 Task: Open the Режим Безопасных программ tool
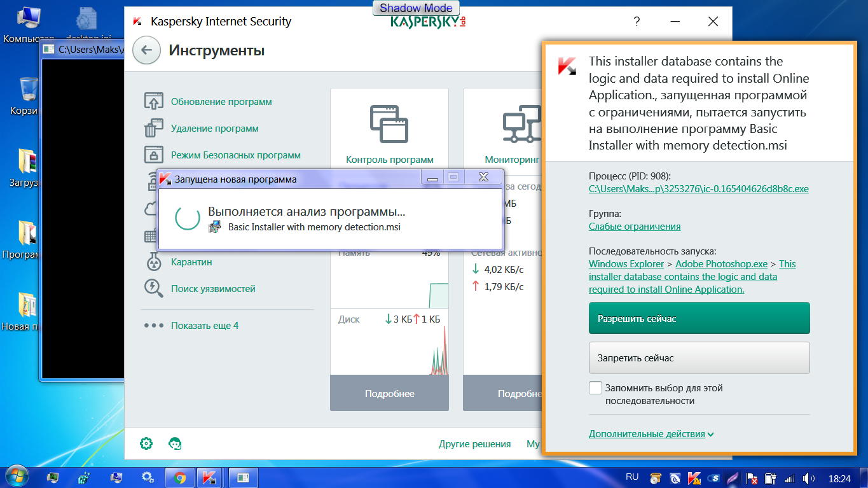point(236,155)
